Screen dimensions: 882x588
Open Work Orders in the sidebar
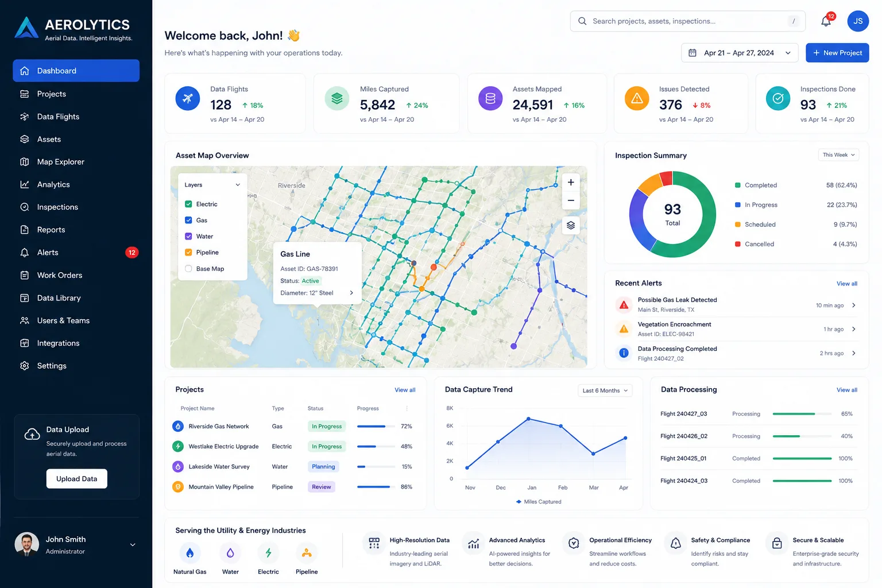click(x=76, y=275)
